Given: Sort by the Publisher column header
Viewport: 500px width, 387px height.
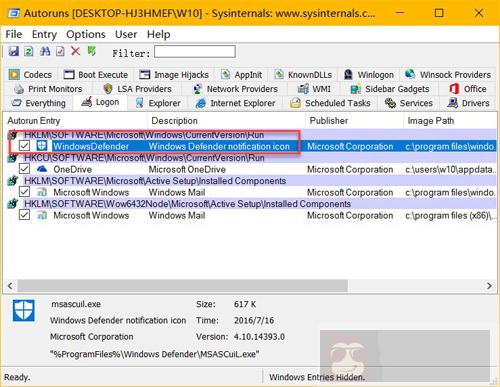Looking at the screenshot, I should (354, 121).
